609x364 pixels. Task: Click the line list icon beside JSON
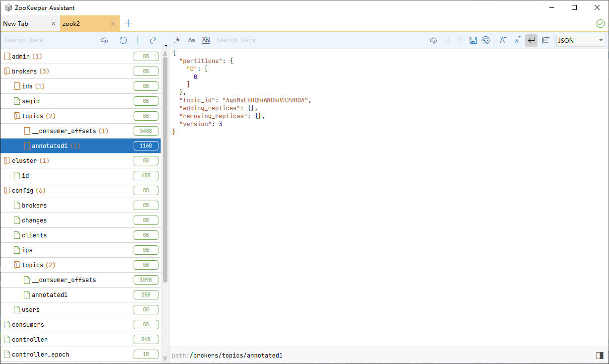click(x=545, y=40)
